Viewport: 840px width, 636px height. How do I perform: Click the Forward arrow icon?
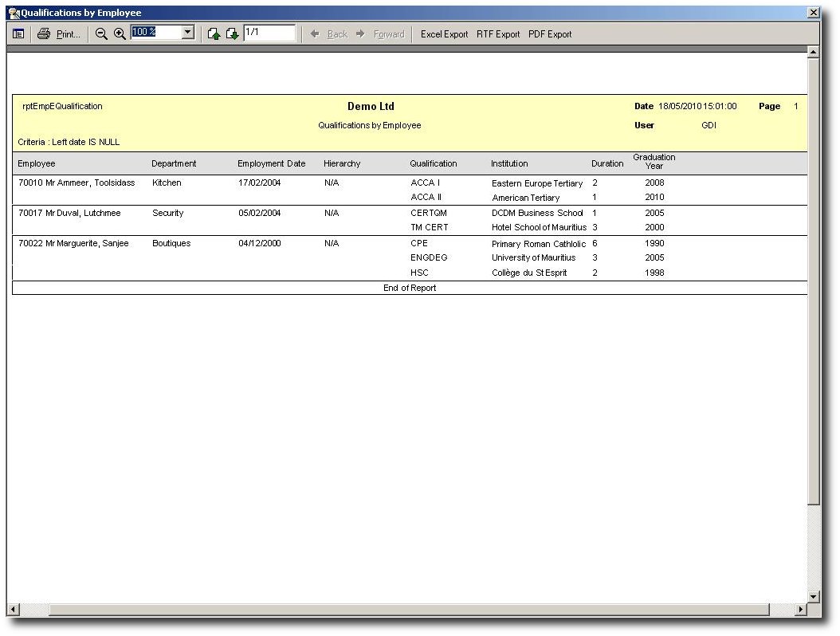pos(360,33)
